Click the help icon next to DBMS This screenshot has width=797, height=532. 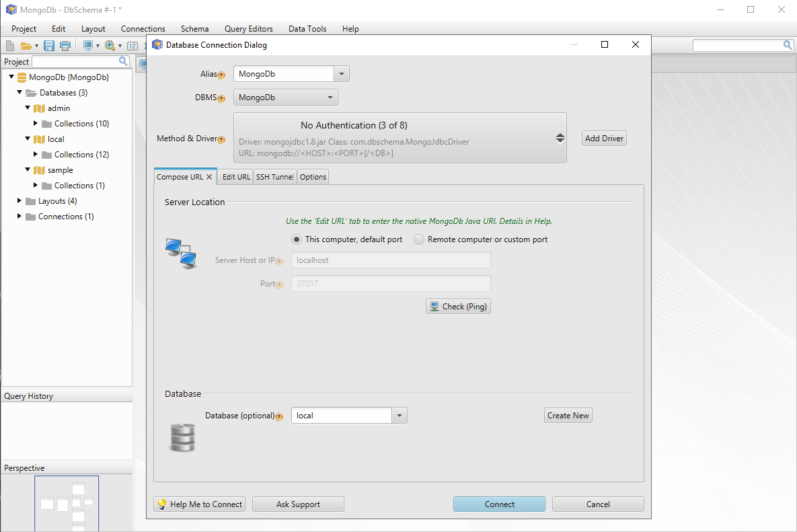click(222, 99)
